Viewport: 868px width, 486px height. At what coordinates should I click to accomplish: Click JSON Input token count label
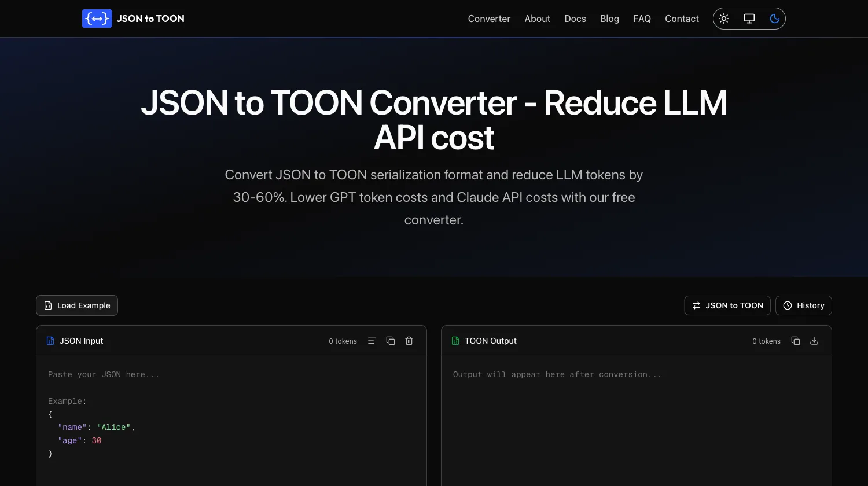(343, 341)
